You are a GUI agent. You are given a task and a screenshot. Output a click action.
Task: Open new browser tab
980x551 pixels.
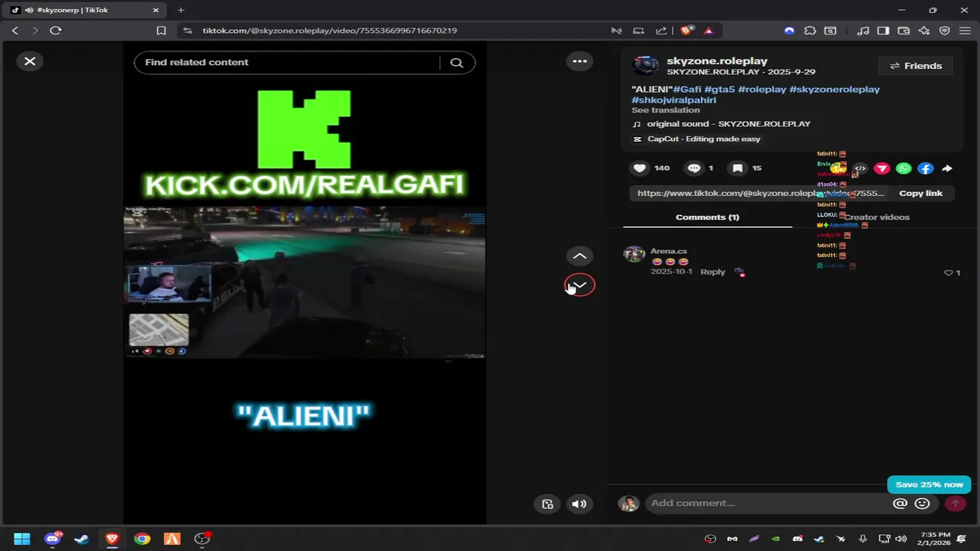tap(181, 10)
